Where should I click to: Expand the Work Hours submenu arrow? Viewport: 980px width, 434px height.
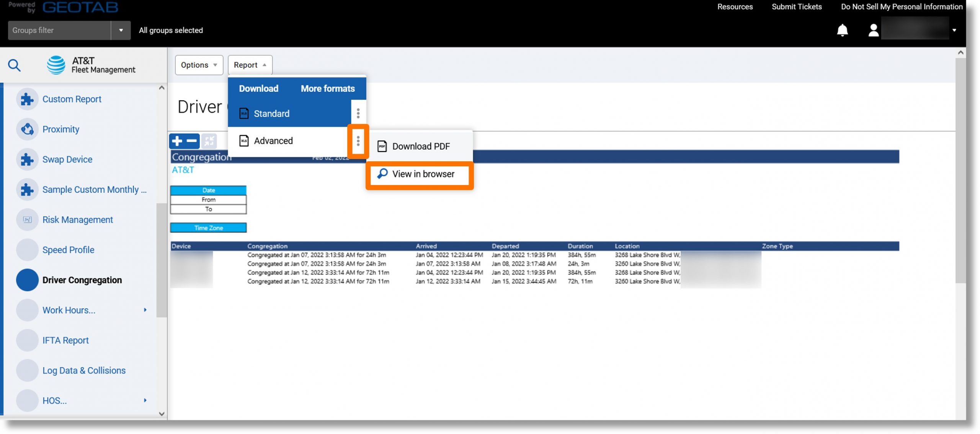144,310
